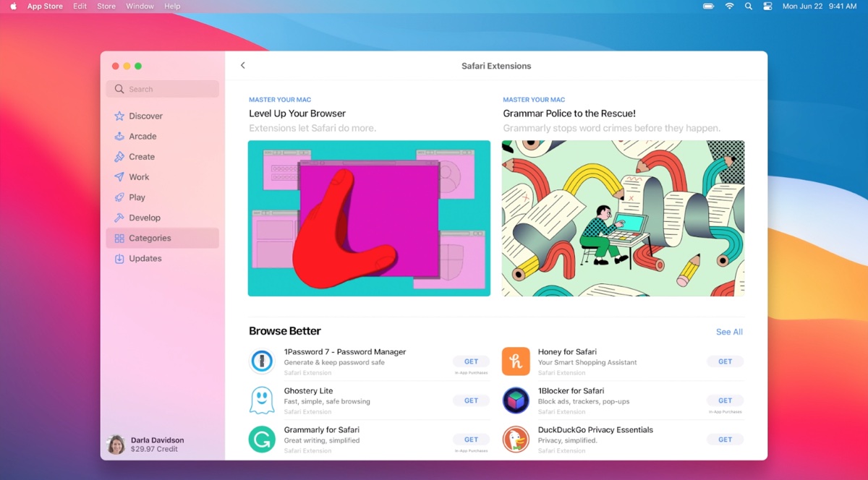The height and width of the screenshot is (480, 868).
Task: Click the Browse Better section heading
Action: coord(285,331)
